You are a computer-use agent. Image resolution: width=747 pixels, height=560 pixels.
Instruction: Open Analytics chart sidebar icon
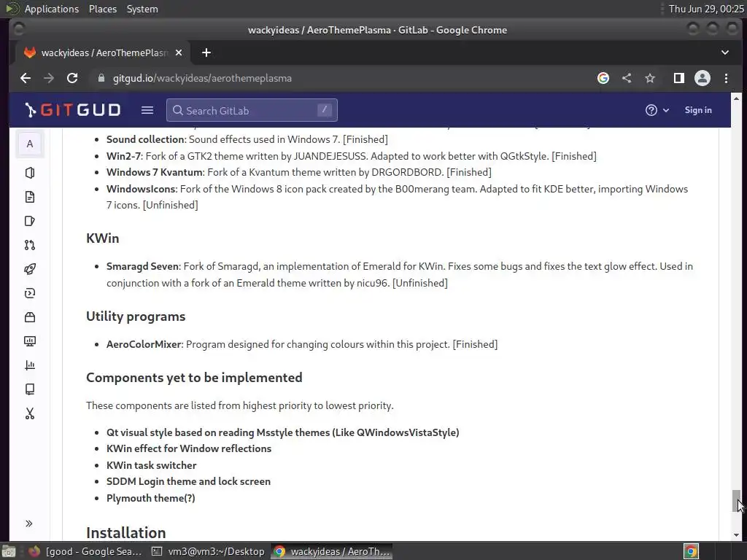coord(29,365)
